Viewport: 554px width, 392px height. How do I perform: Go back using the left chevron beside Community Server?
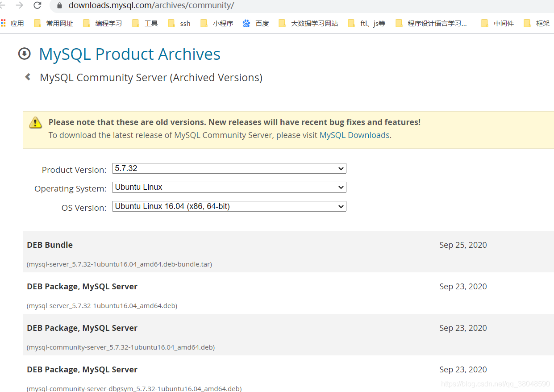28,77
